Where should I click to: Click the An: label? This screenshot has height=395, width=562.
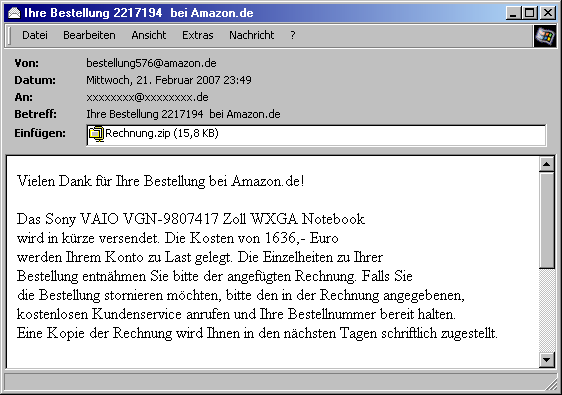pos(23,97)
